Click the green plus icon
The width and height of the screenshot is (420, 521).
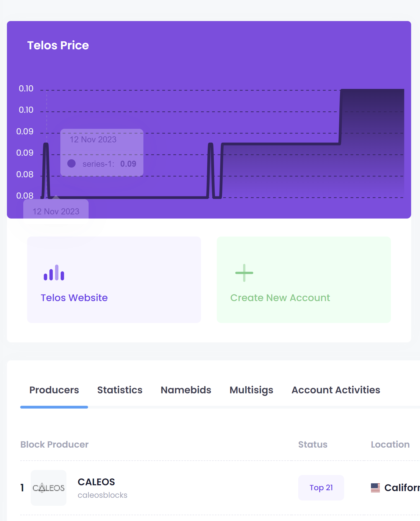[244, 273]
